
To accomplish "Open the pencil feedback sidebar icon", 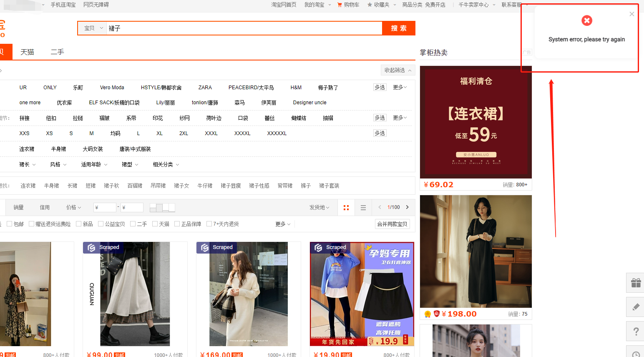I will pyautogui.click(x=636, y=307).
